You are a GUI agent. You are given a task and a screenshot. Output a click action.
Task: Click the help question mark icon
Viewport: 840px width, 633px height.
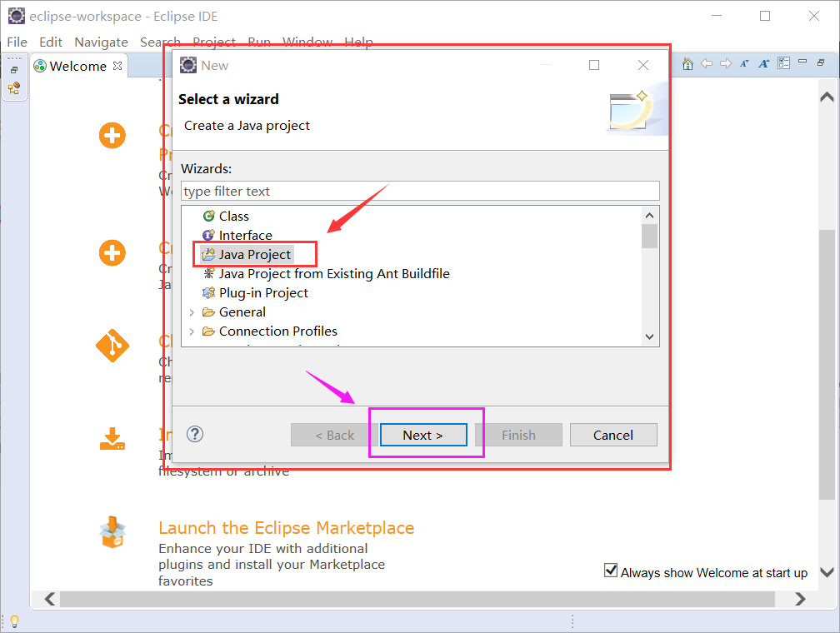195,434
